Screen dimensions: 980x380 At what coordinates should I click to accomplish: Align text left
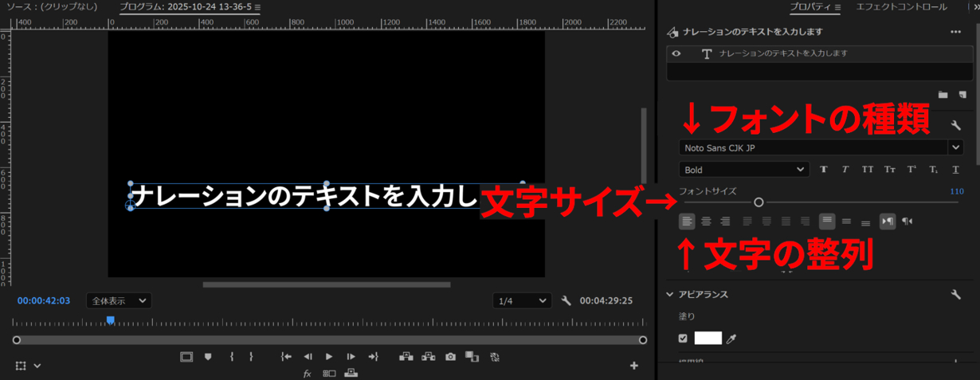[x=687, y=221]
